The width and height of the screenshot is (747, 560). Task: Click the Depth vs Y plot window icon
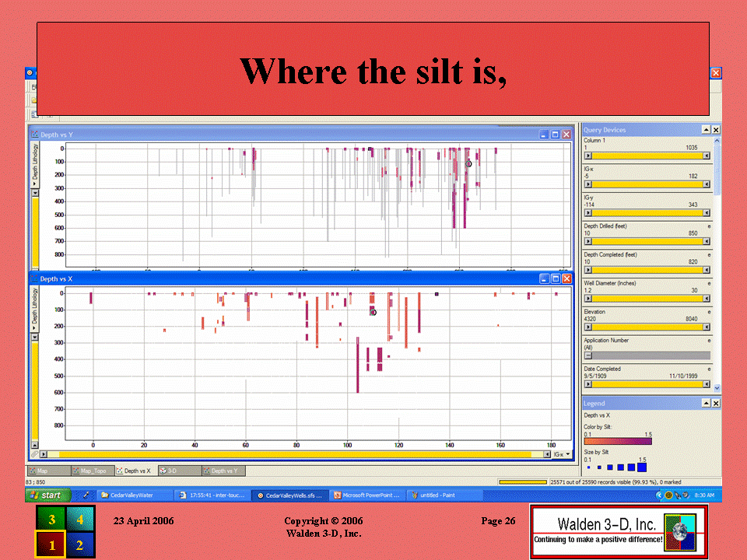[x=35, y=135]
